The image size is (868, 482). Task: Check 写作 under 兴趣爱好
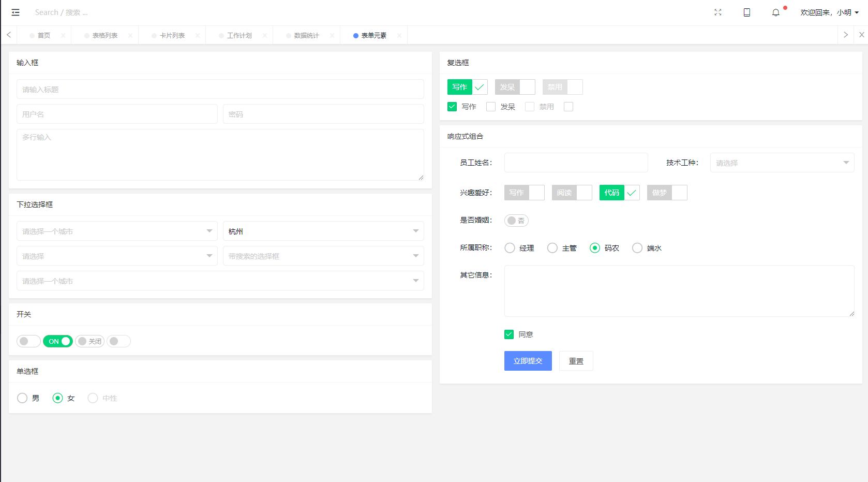[524, 193]
